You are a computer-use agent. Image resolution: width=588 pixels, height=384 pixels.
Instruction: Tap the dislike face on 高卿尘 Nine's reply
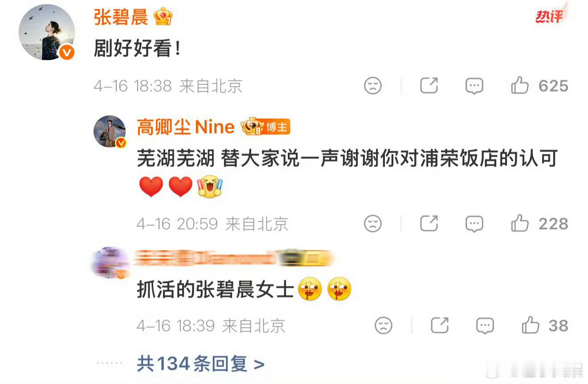373,223
